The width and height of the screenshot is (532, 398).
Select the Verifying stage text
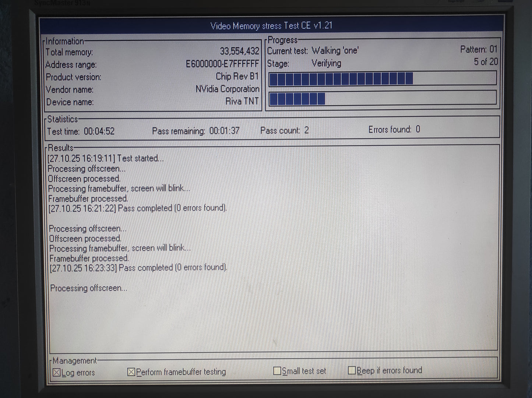tap(326, 63)
